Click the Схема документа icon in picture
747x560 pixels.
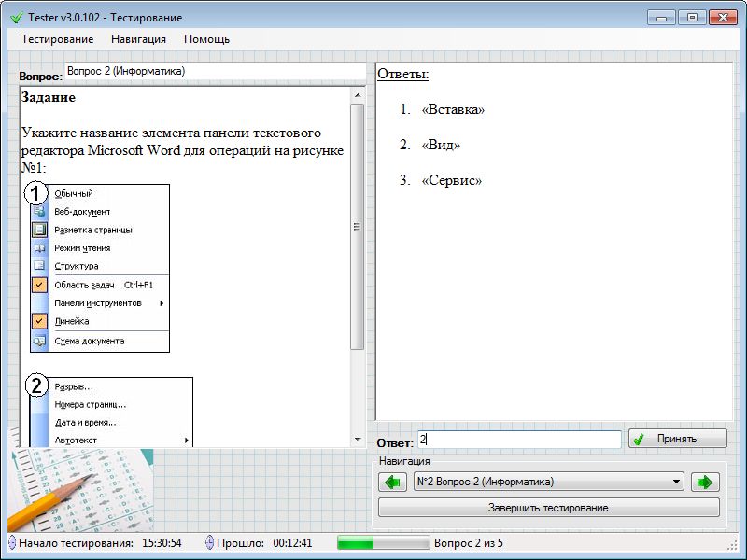point(39,341)
